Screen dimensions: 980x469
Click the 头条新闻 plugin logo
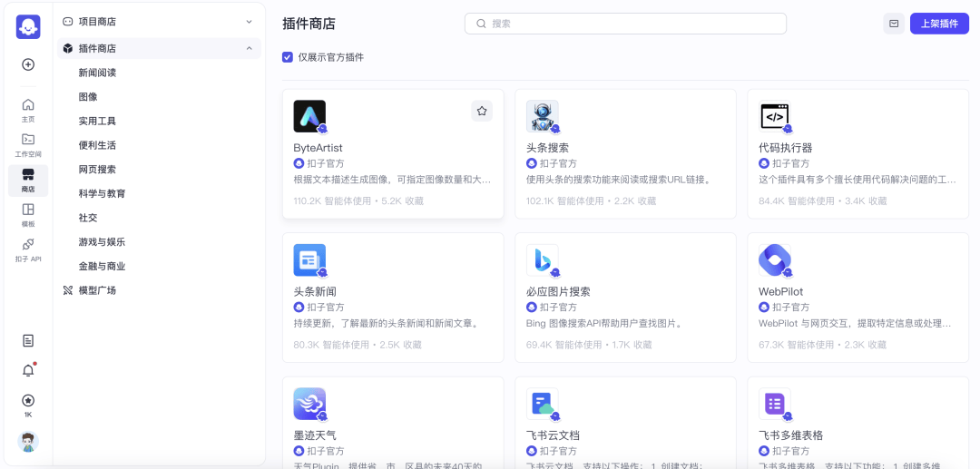pyautogui.click(x=309, y=259)
